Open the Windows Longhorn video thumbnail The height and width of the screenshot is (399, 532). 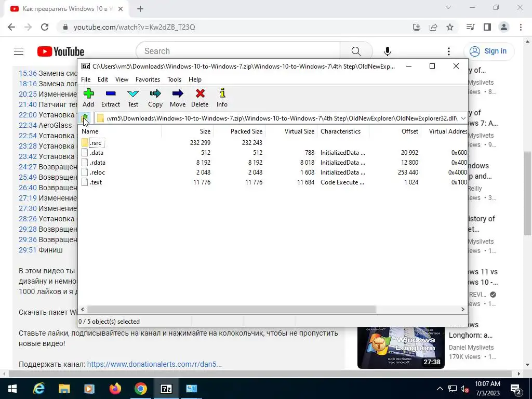tap(401, 348)
